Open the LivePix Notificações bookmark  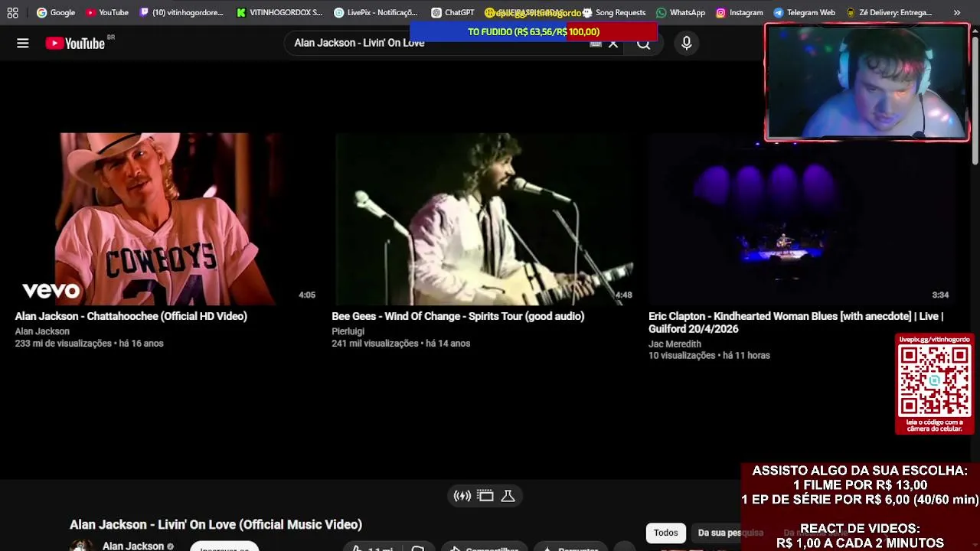coord(376,12)
